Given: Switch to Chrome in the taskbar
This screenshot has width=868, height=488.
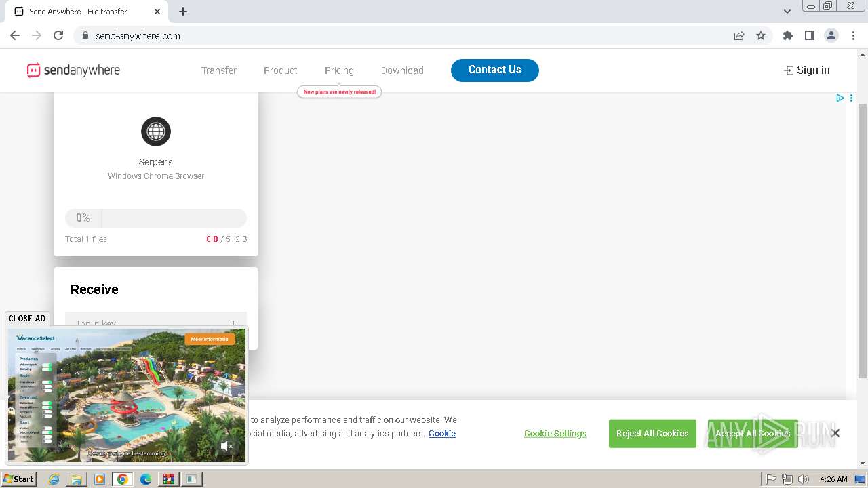Looking at the screenshot, I should click(x=123, y=479).
